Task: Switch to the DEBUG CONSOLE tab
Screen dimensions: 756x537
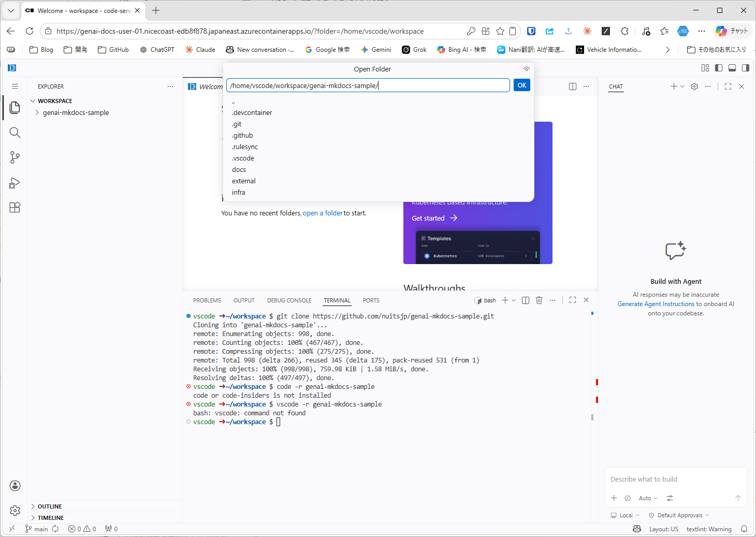Action: tap(289, 300)
